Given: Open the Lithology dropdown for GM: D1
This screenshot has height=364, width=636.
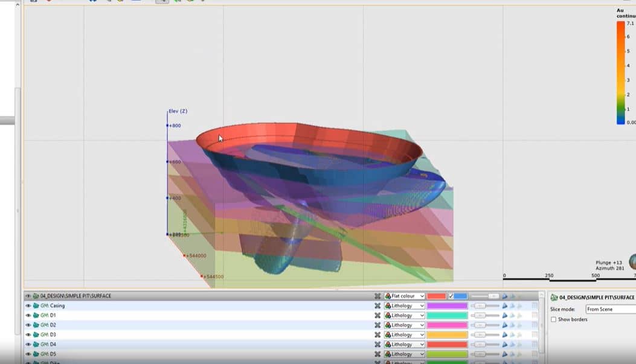Looking at the screenshot, I should tap(405, 316).
